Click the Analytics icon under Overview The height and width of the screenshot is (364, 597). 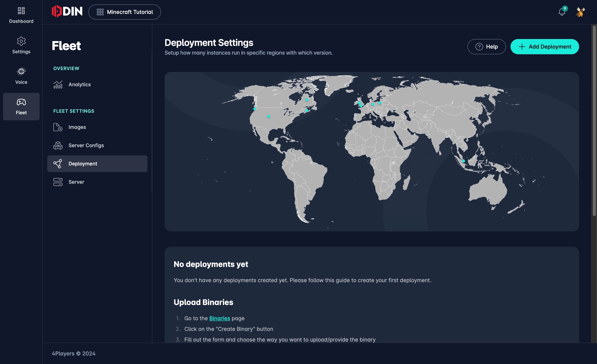[58, 84]
